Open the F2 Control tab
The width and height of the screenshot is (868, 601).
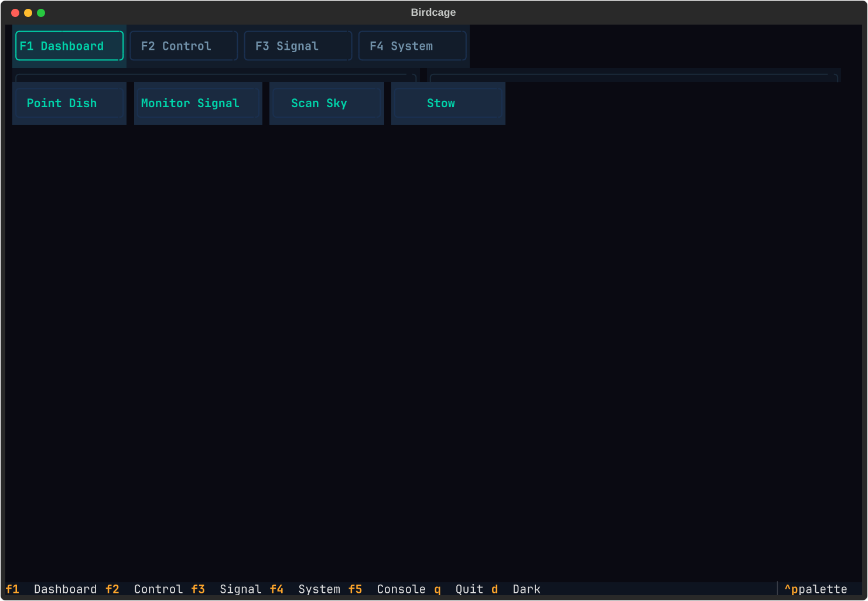click(183, 46)
